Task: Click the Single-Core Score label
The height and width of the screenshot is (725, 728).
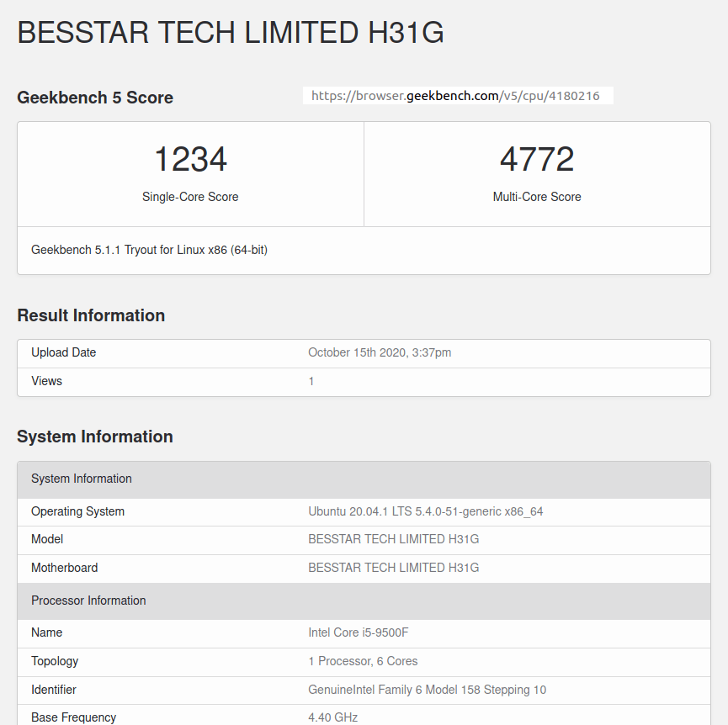Action: coord(190,197)
